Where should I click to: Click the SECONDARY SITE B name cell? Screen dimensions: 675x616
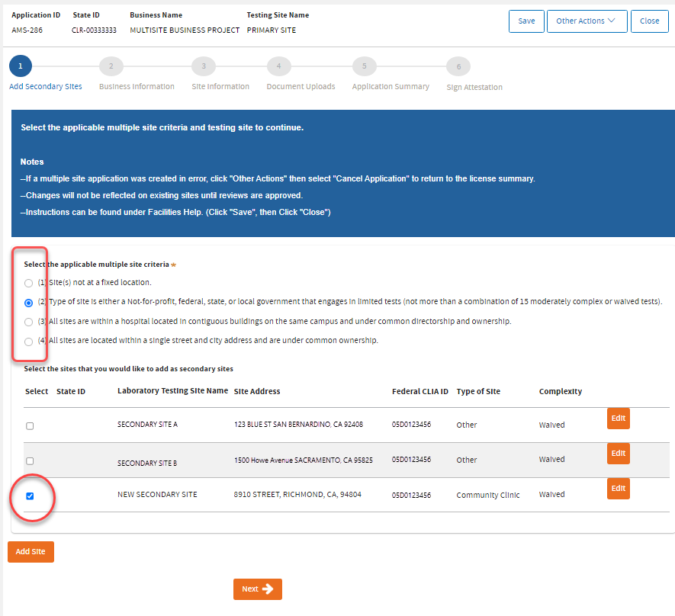(147, 464)
